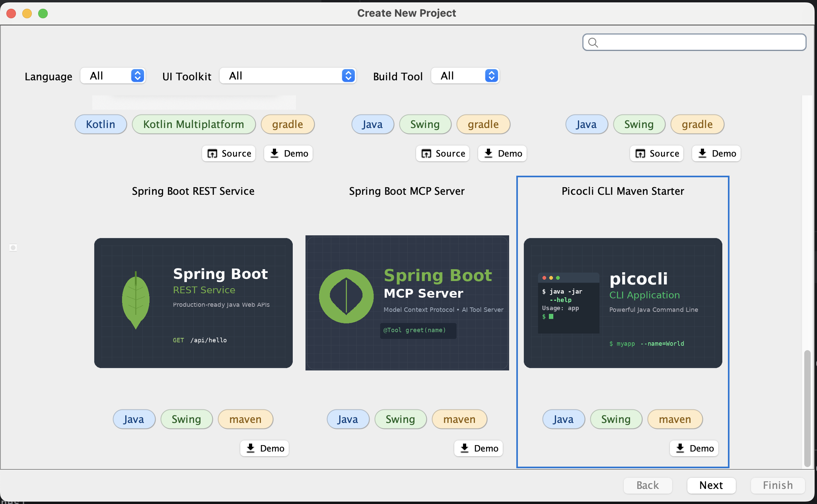Open the UI Toolkit filter dropdown
This screenshot has width=817, height=504.
click(x=288, y=76)
